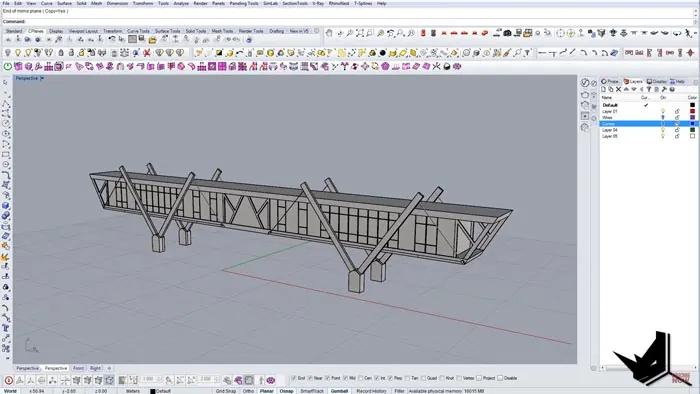Click the green power button icon
Screen dimensions: 700x394
click(x=8, y=66)
